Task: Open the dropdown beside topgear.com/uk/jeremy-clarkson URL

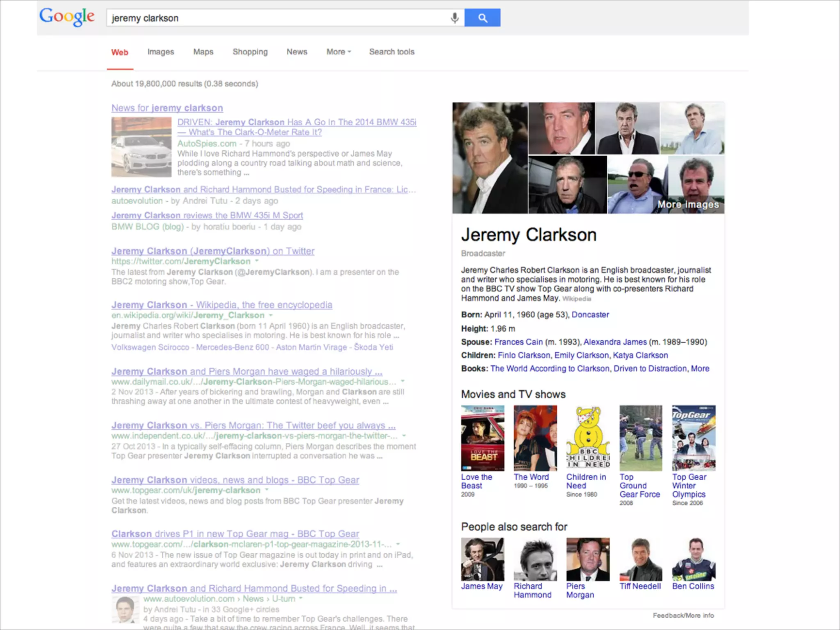Action: point(267,490)
